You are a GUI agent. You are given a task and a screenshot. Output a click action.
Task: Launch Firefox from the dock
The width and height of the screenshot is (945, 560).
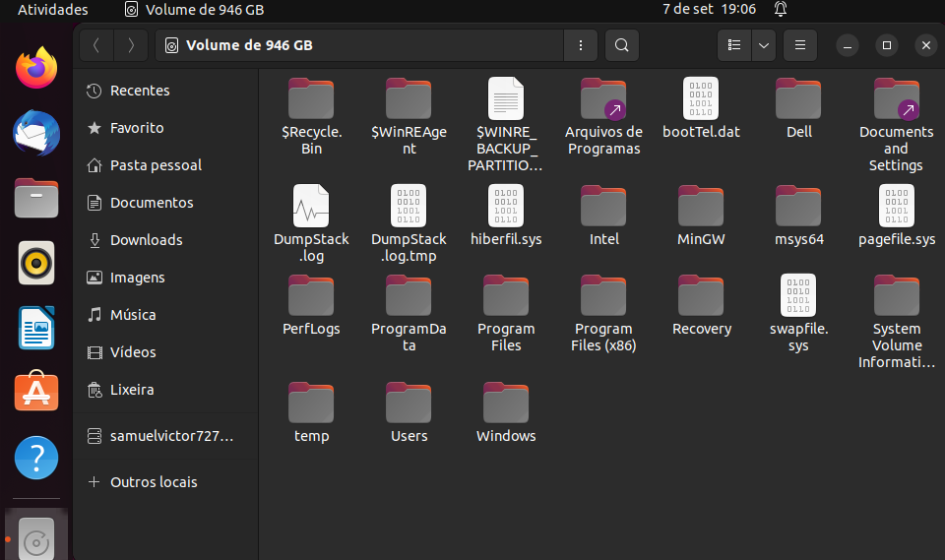point(36,68)
